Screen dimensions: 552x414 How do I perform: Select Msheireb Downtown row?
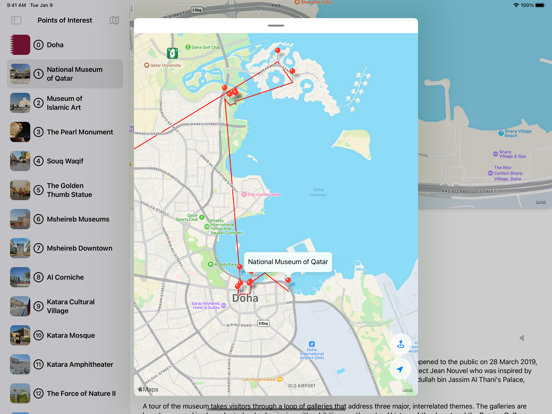tap(65, 248)
